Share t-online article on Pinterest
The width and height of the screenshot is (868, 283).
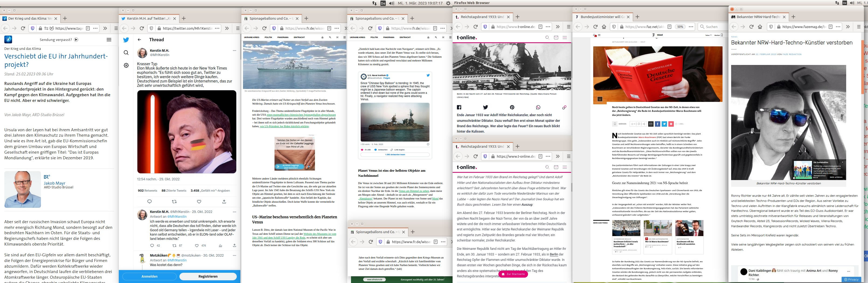[x=512, y=107]
